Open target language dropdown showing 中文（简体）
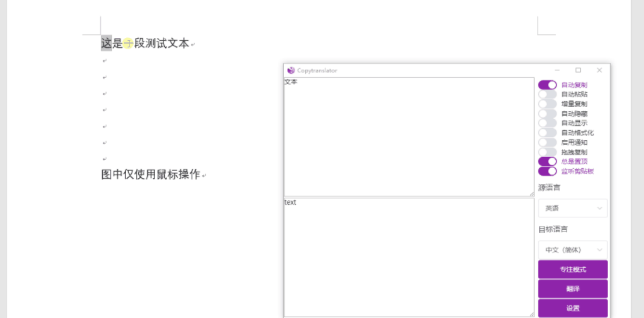 click(x=573, y=250)
